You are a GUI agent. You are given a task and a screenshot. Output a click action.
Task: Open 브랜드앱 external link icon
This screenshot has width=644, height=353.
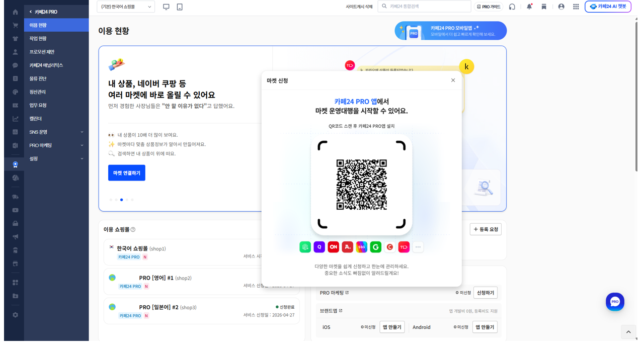pos(341,311)
